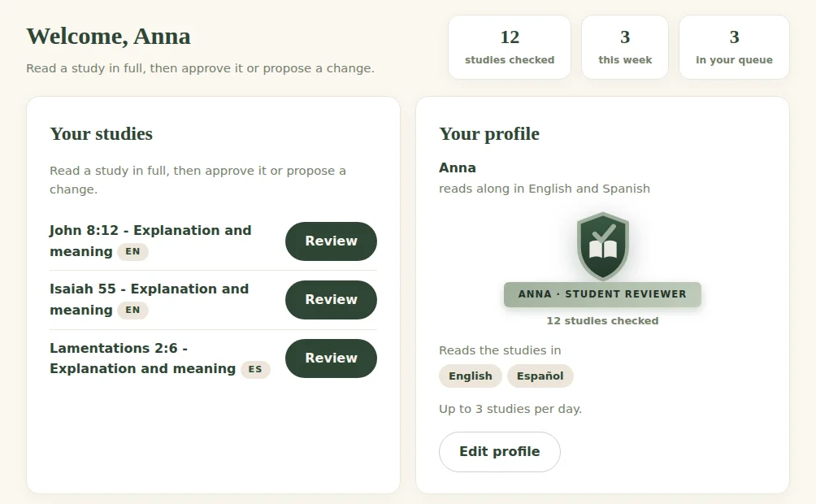Click the Your profile heading
Screen dimensions: 816x504
click(489, 134)
